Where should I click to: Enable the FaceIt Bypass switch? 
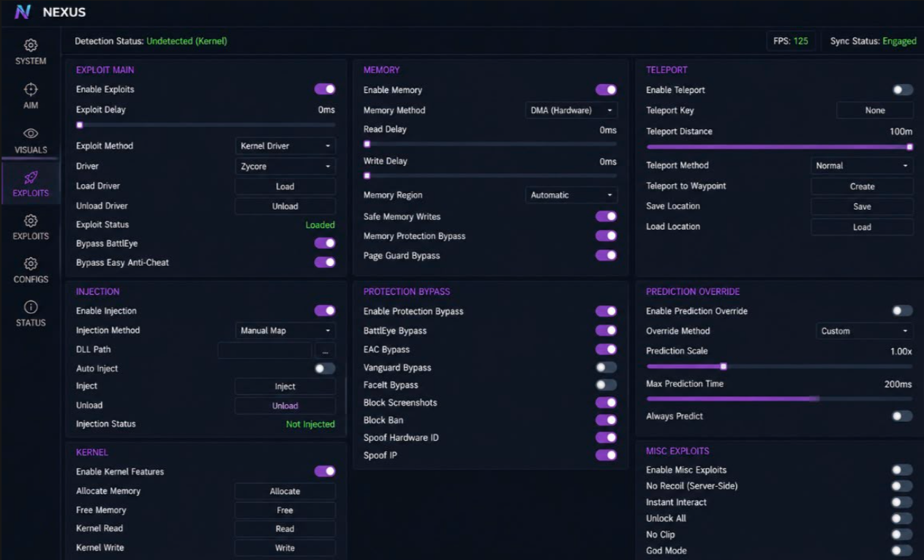606,385
